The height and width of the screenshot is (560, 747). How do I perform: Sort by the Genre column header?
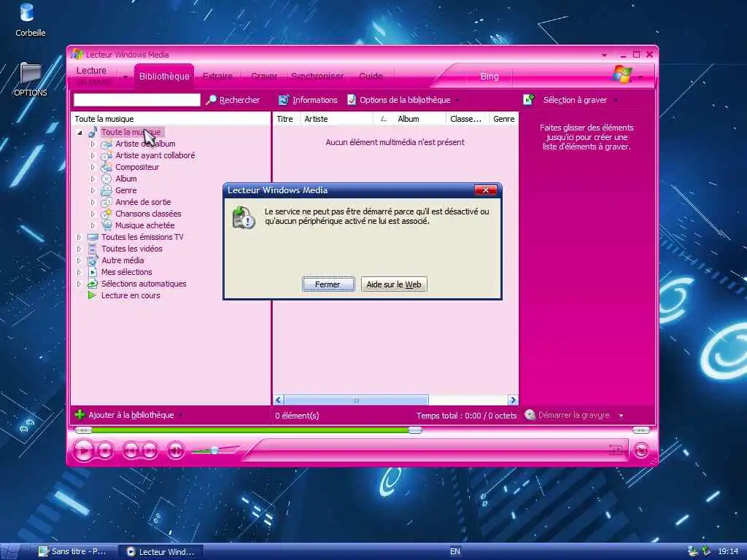pos(503,119)
